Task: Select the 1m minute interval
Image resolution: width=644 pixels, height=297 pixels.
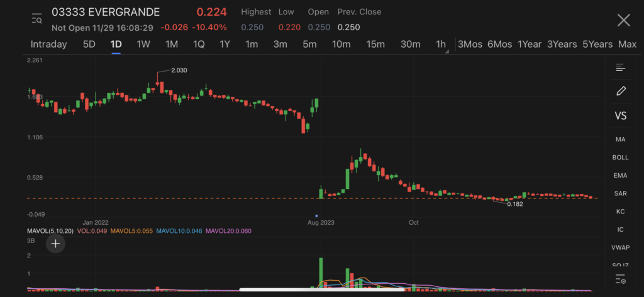Action: [252, 45]
